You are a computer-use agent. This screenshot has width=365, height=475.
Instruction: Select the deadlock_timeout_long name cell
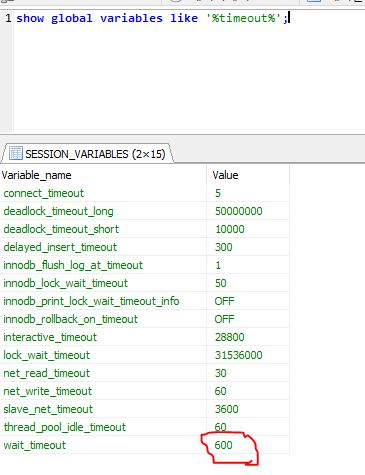tap(103, 211)
